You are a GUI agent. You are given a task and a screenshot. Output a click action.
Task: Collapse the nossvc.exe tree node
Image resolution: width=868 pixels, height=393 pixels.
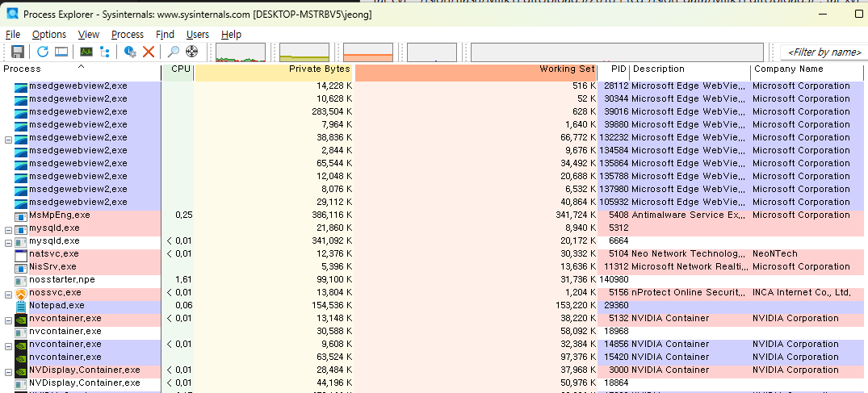pos(8,295)
